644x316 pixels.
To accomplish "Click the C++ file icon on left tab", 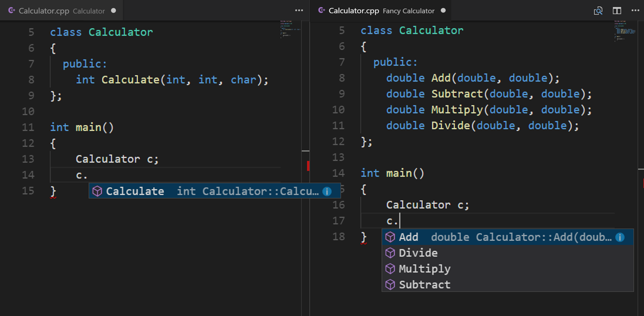I will pos(12,11).
